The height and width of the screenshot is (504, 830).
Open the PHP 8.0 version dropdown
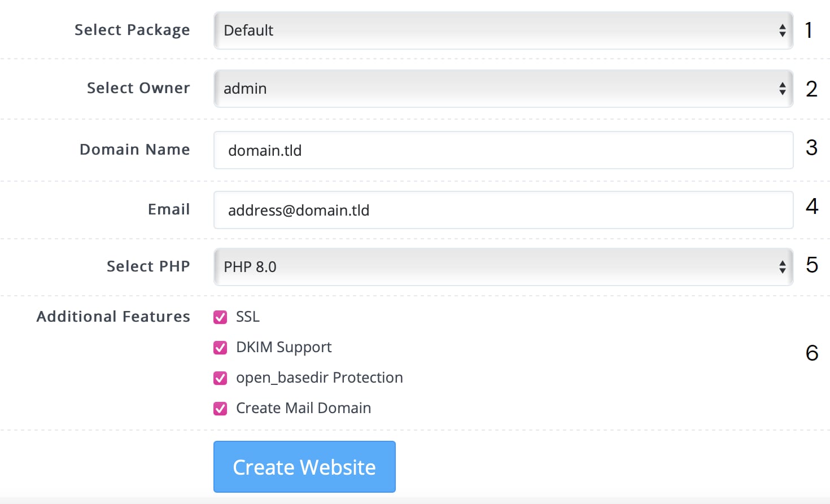(503, 267)
